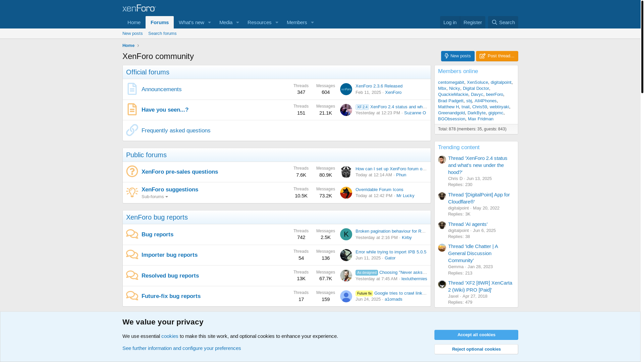Open Gator's avatar in Importer row

point(346,255)
